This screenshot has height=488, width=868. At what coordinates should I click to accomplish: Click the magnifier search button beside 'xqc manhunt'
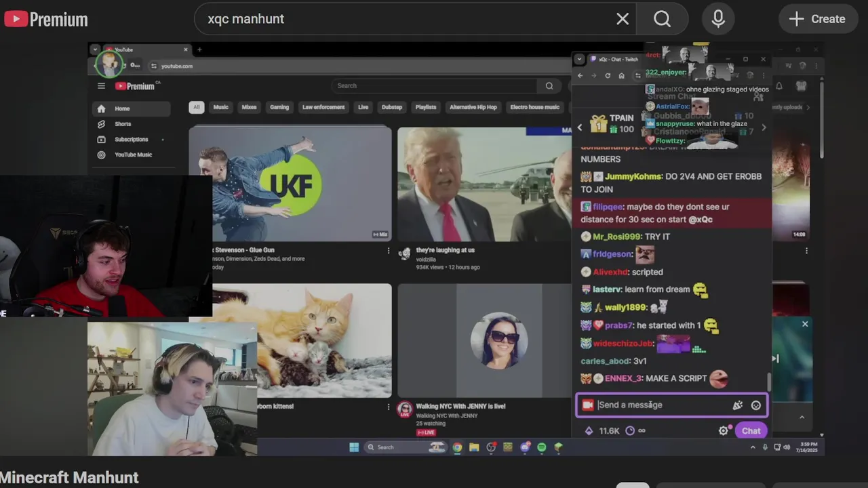(x=663, y=19)
